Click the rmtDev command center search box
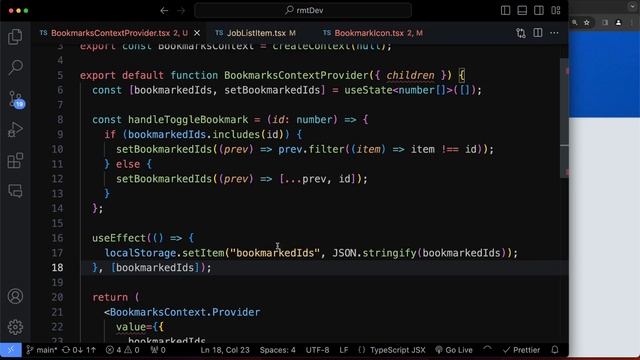Image resolution: width=640 pixels, height=360 pixels. tap(303, 11)
